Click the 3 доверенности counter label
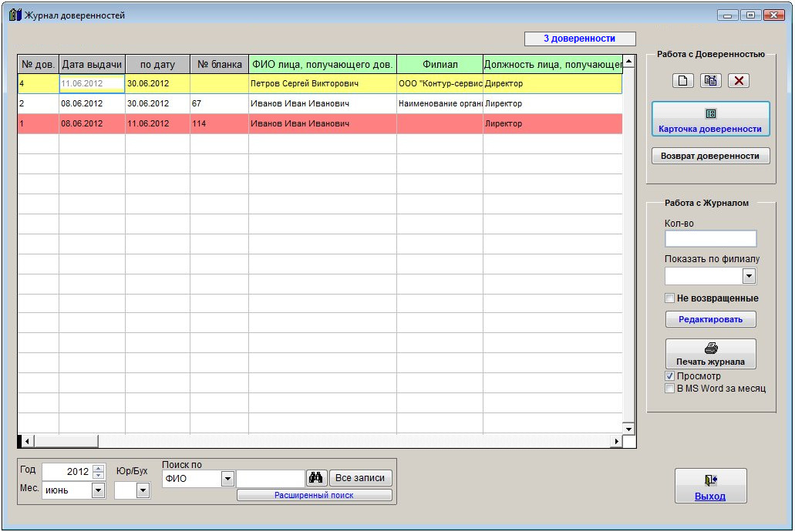 click(x=580, y=39)
